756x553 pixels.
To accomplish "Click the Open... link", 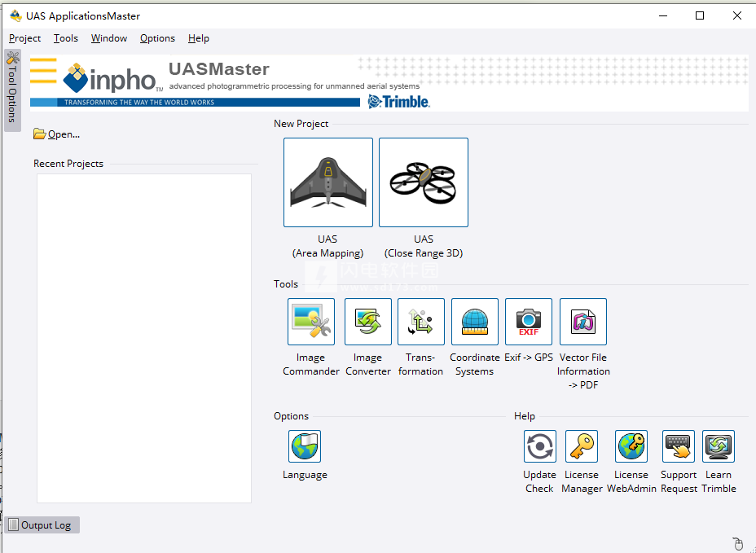I will click(x=64, y=134).
